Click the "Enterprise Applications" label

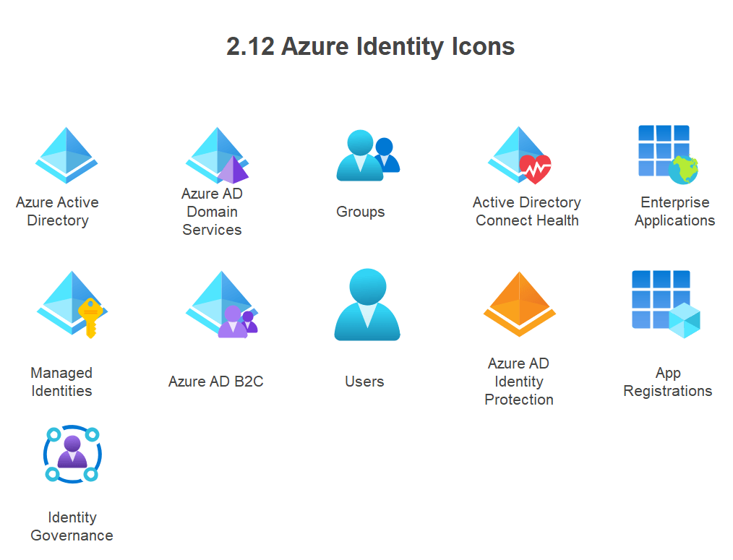(x=674, y=211)
